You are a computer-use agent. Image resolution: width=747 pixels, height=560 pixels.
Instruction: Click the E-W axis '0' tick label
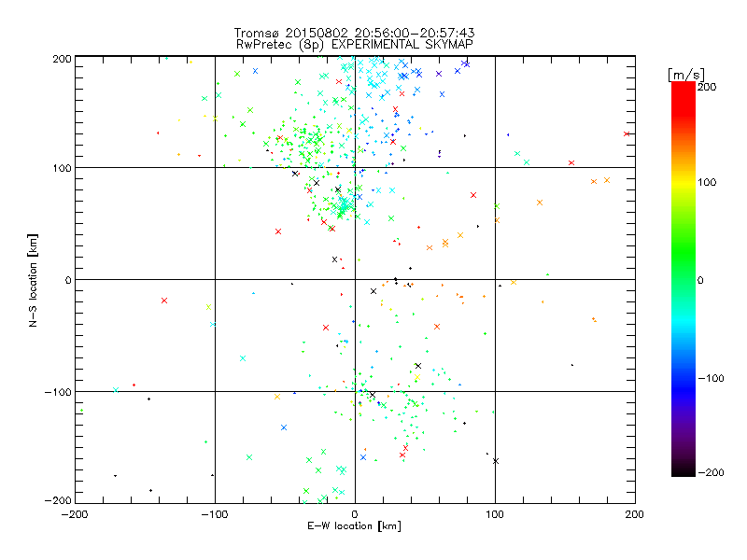(x=355, y=514)
